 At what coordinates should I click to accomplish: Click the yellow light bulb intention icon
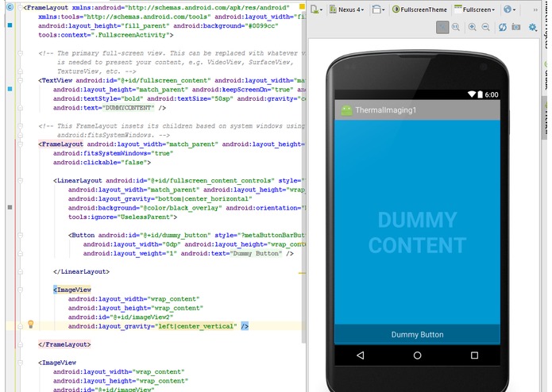(x=31, y=324)
